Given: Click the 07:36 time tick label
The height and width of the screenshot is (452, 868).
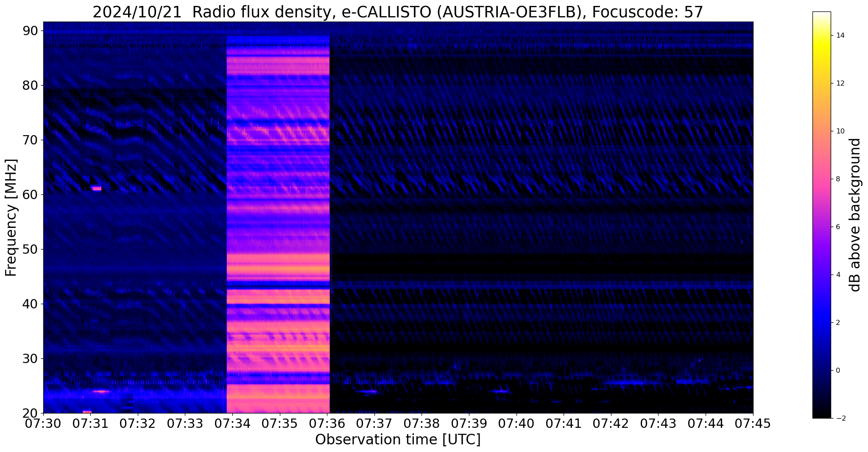Looking at the screenshot, I should point(327,423).
